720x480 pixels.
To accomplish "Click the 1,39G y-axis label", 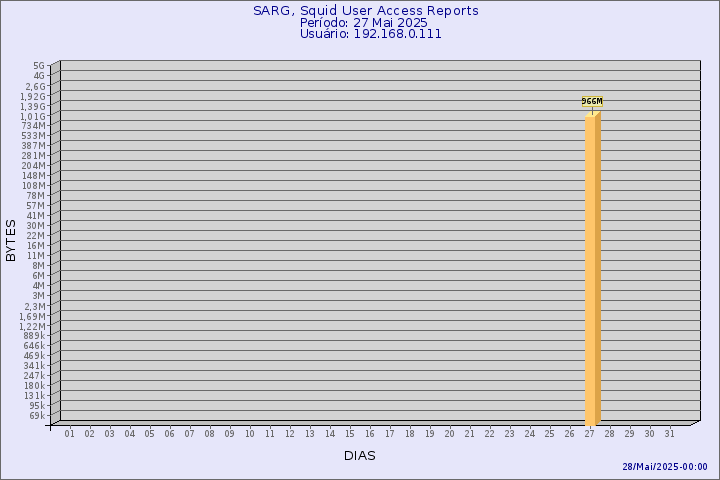I will pos(33,106).
